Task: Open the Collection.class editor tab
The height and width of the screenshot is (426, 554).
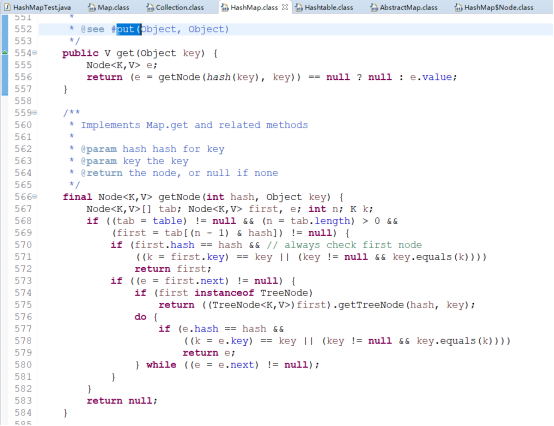Action: 179,7
